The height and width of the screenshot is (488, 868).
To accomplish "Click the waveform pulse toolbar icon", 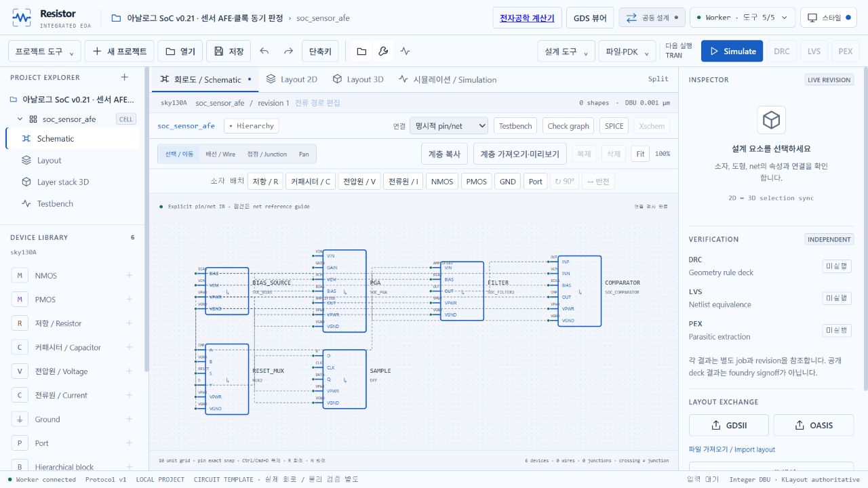I will point(405,52).
